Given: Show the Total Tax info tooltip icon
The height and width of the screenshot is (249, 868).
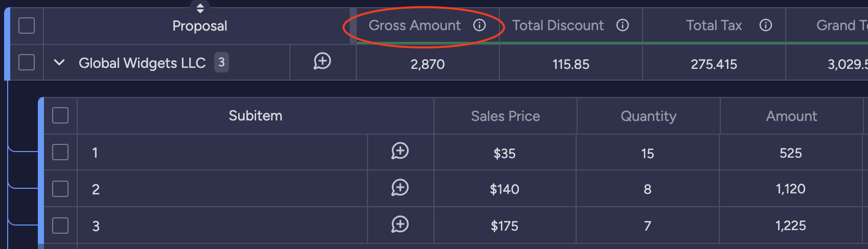Looking at the screenshot, I should coord(766,25).
